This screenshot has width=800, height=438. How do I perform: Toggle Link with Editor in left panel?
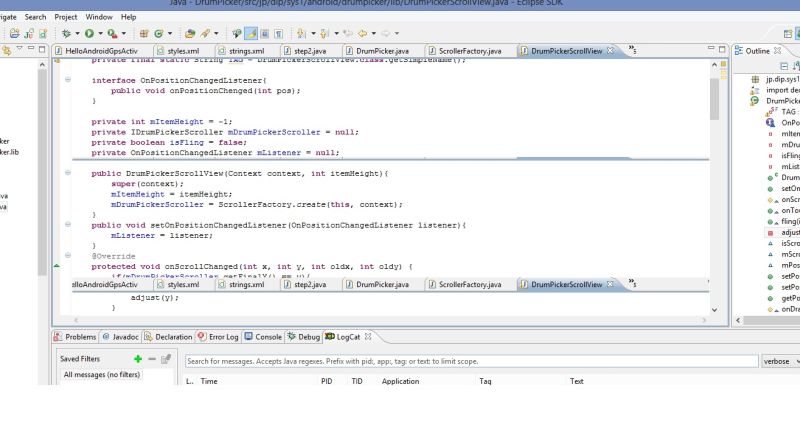6,50
